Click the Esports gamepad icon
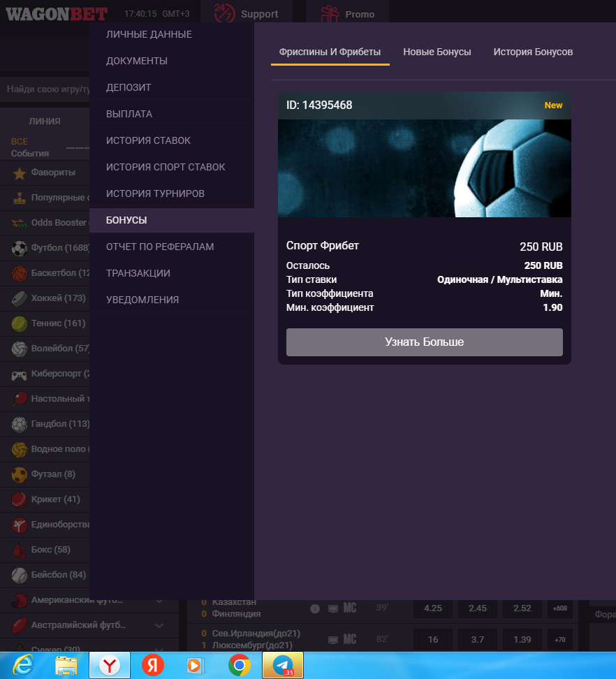 pyautogui.click(x=20, y=374)
